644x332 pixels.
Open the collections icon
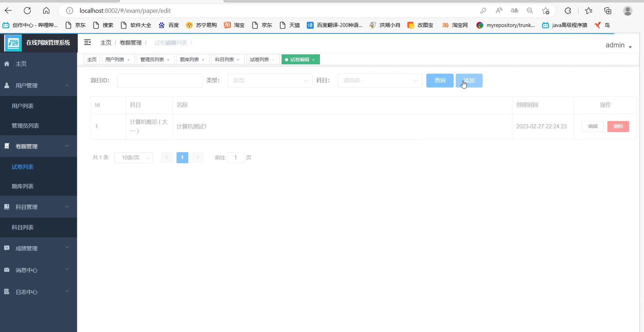pyautogui.click(x=608, y=11)
